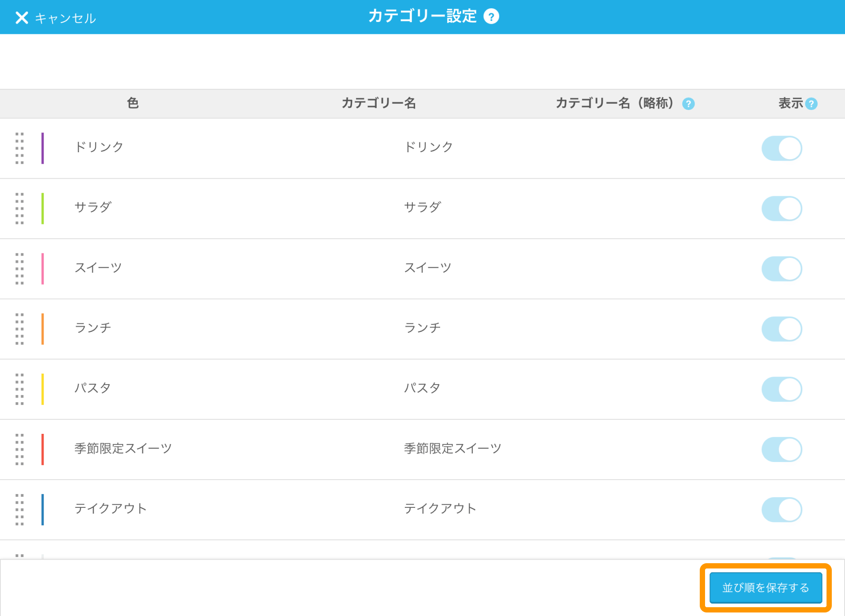Select orange color bar of ランチ

[43, 329]
